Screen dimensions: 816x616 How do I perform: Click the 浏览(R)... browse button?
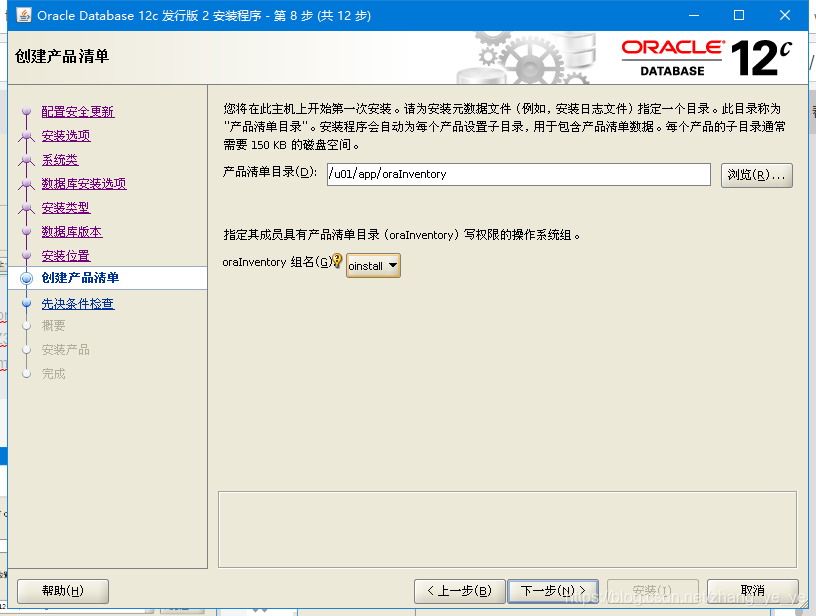[x=756, y=175]
